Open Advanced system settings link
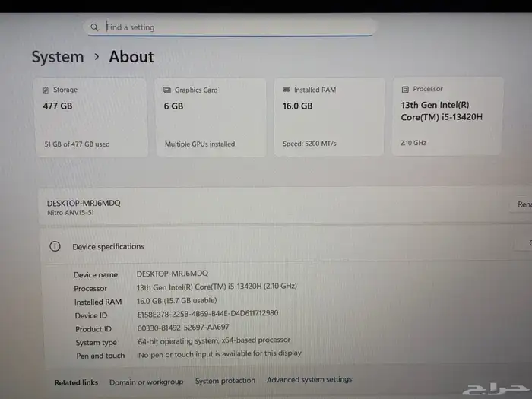Screen dimensions: 532x399 click(x=309, y=380)
